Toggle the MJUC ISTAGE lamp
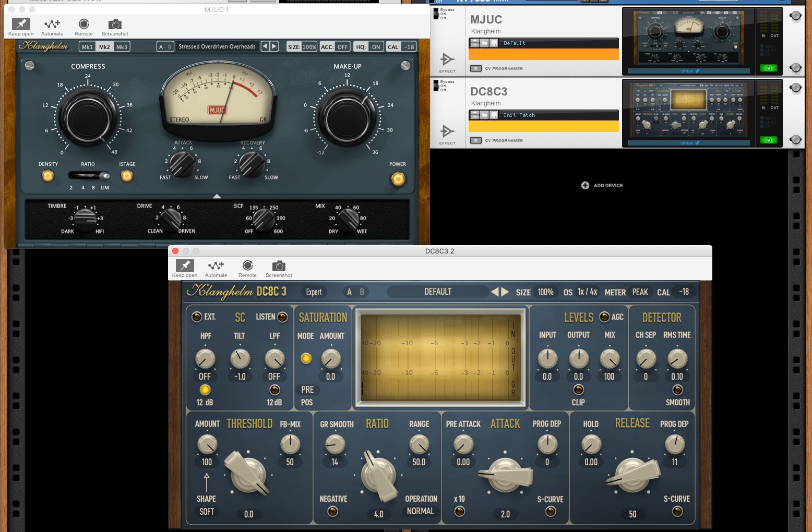This screenshot has height=532, width=812. pos(127,176)
